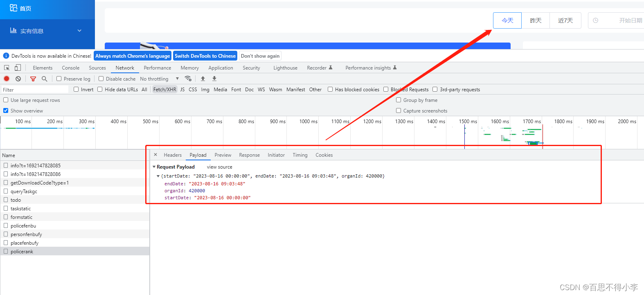The width and height of the screenshot is (644, 295).
Task: Check Blocked Requests checkbox
Action: [386, 89]
